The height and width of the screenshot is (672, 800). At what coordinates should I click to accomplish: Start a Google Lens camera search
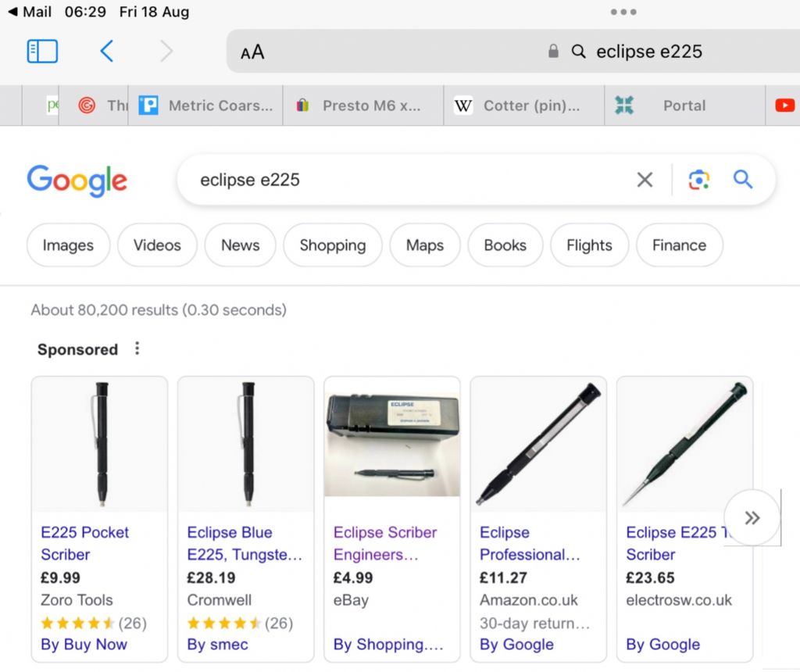pos(698,180)
